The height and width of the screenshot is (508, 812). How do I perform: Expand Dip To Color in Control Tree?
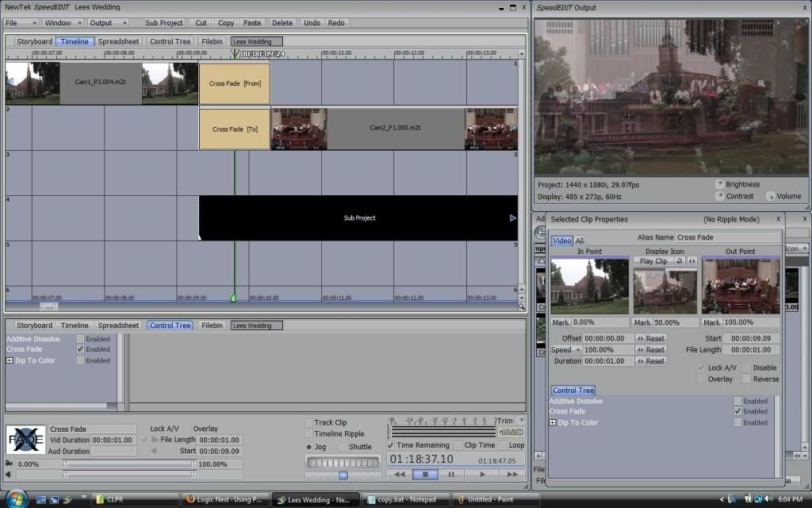[x=10, y=360]
